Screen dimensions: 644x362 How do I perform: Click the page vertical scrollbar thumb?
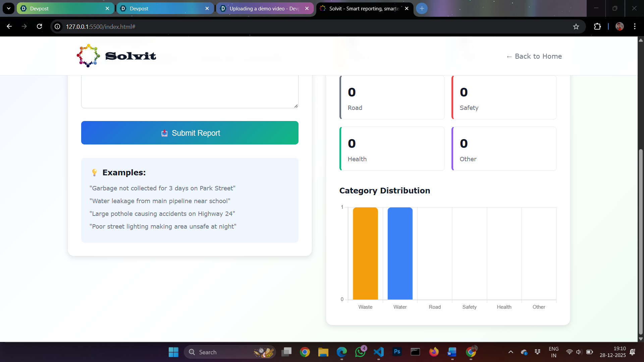641,241
